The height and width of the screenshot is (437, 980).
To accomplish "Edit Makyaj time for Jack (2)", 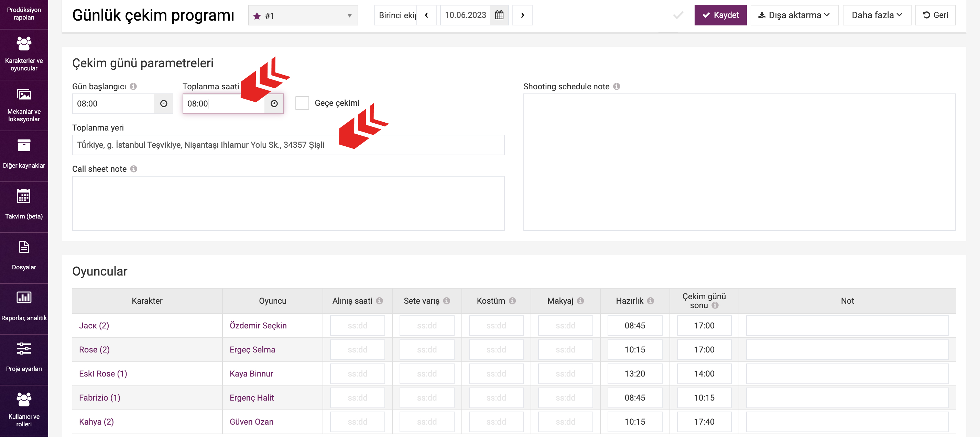I will click(x=565, y=326).
